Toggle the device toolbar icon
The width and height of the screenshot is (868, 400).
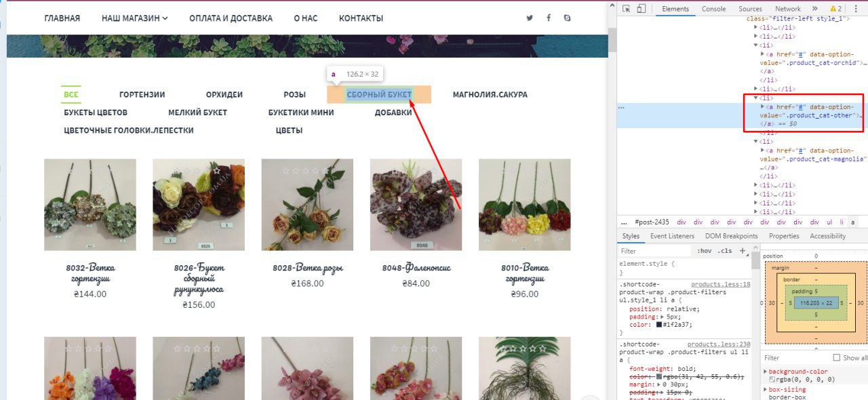[x=641, y=9]
